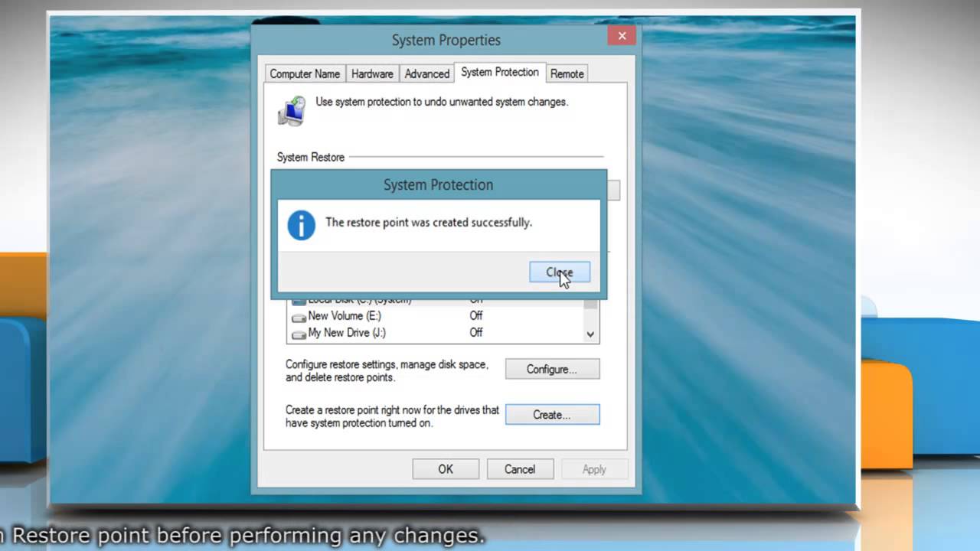
Task: Click the blue information icon in dialog
Action: (x=301, y=226)
